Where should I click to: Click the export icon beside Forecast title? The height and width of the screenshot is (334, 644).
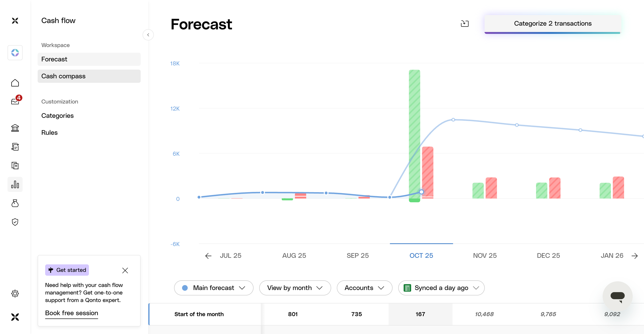[465, 24]
